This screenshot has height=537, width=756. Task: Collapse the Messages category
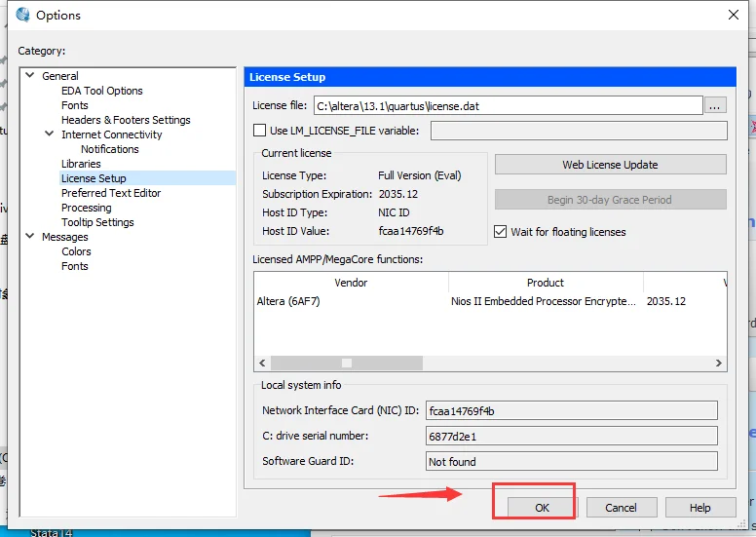(30, 236)
